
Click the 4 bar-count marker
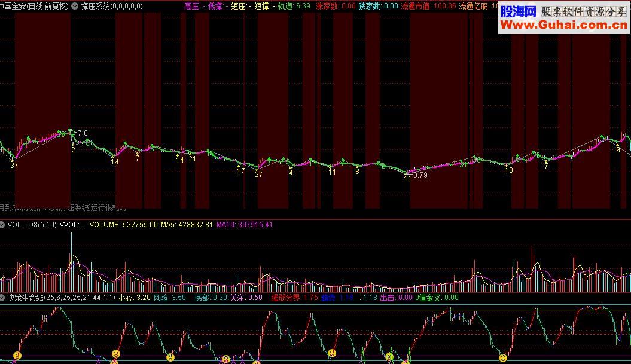291,173
